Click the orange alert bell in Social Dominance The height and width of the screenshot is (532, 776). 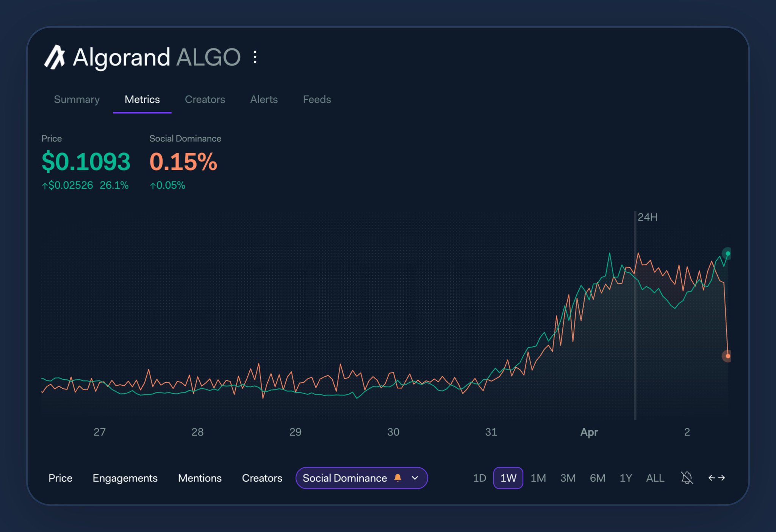397,478
